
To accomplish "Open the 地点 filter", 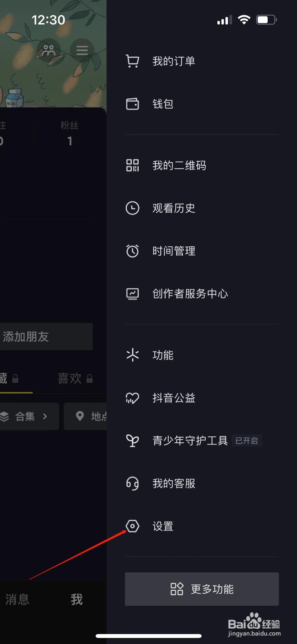I will point(92,416).
